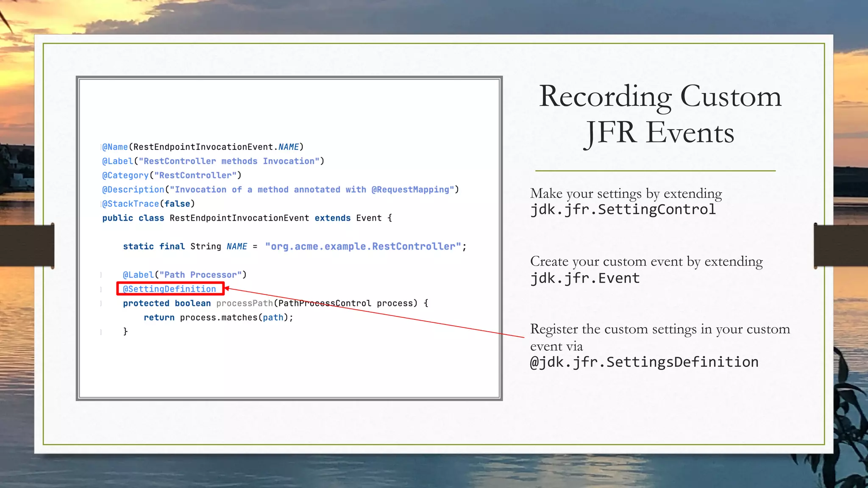Screen dimensions: 868x488
Task: Click 'Create your custom event by extending' line
Action: 646,261
